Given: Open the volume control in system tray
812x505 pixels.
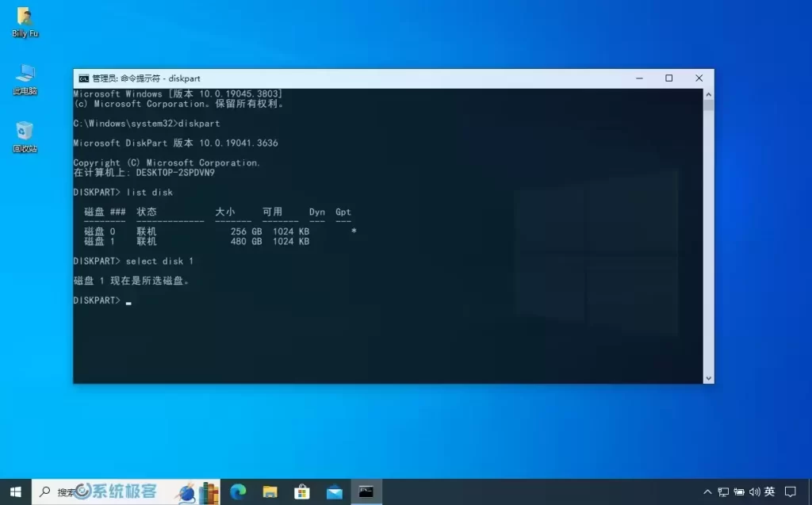Looking at the screenshot, I should (x=754, y=492).
